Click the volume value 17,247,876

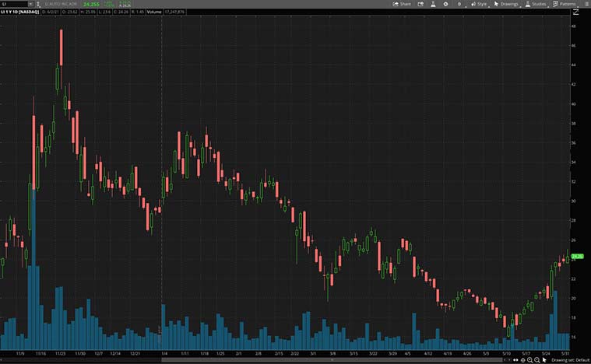174,12
